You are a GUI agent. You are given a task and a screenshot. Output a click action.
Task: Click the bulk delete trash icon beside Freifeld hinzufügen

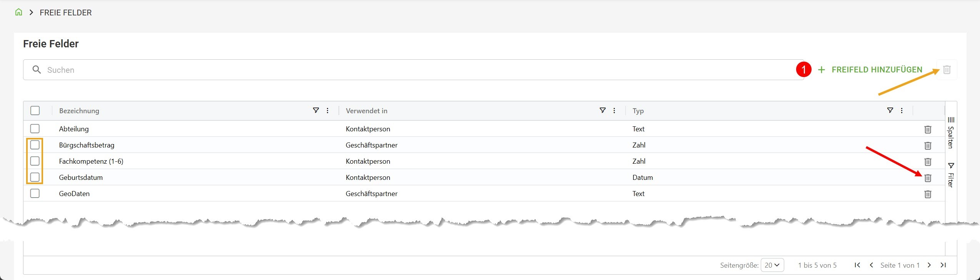(x=947, y=70)
